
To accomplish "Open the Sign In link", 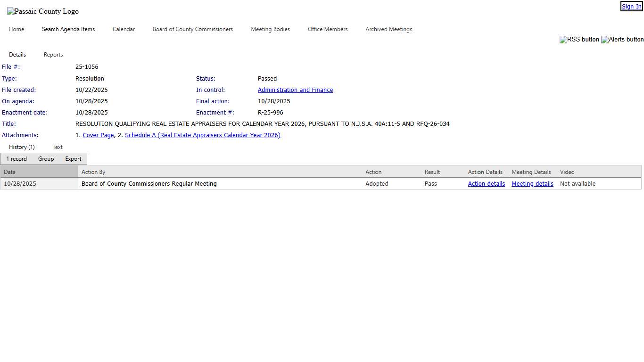I will tap(631, 7).
